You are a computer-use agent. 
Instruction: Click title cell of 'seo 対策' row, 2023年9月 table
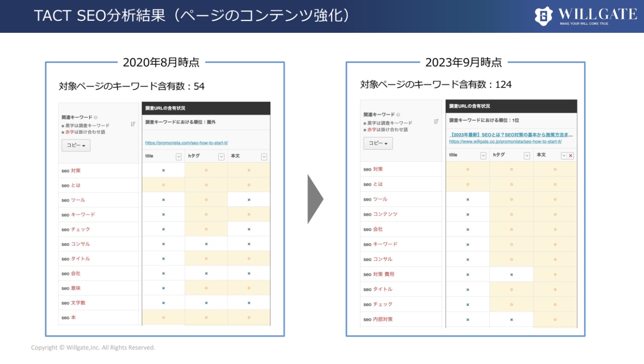pyautogui.click(x=468, y=169)
